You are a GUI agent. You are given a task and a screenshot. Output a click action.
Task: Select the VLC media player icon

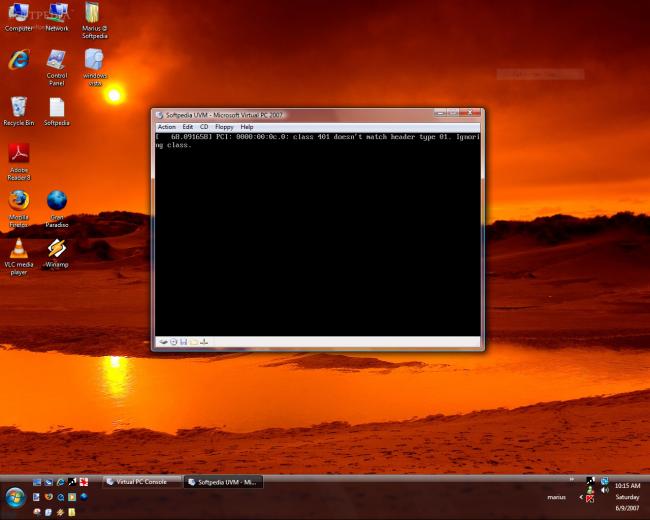point(19,257)
